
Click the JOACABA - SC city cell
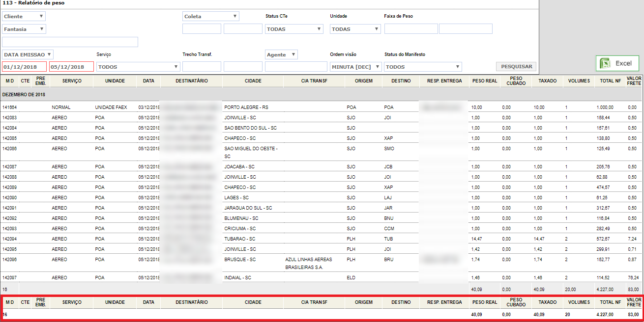239,167
